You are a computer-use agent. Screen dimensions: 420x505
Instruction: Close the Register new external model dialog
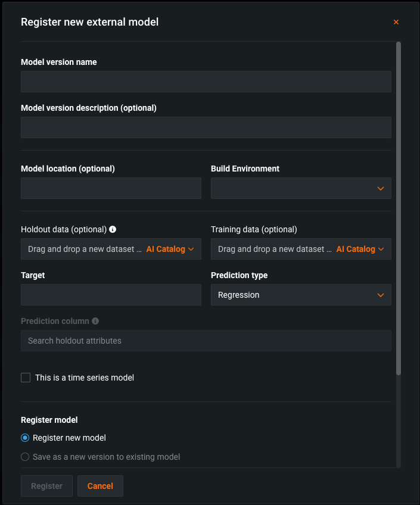point(396,23)
